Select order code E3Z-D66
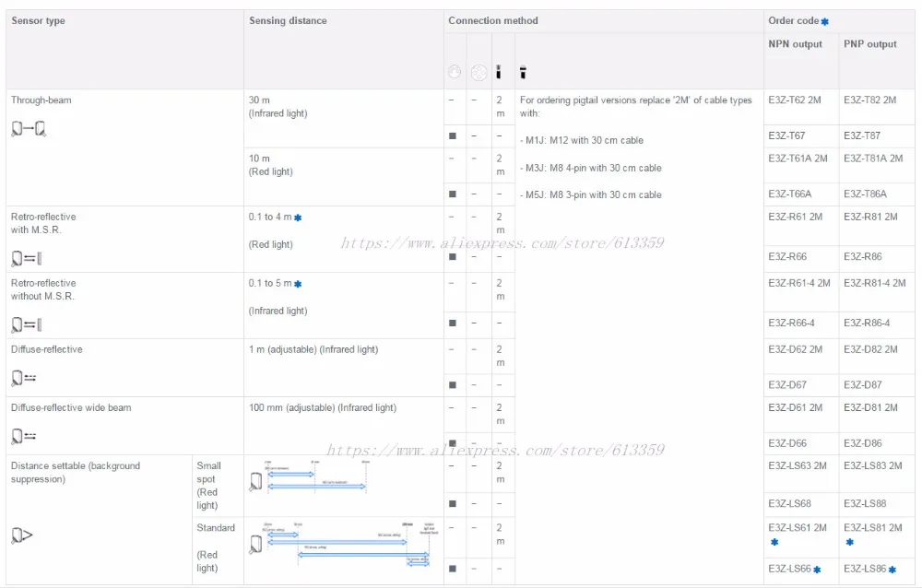This screenshot has width=922, height=588. coord(787,443)
